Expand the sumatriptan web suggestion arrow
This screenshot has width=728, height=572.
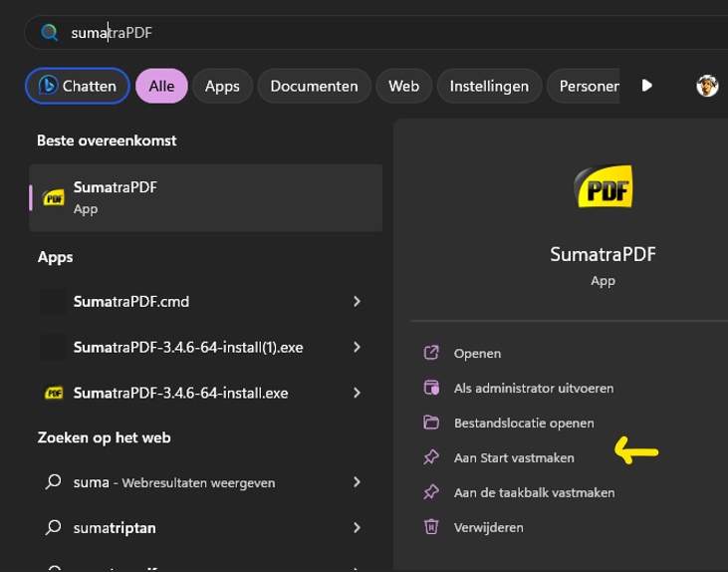coord(357,527)
